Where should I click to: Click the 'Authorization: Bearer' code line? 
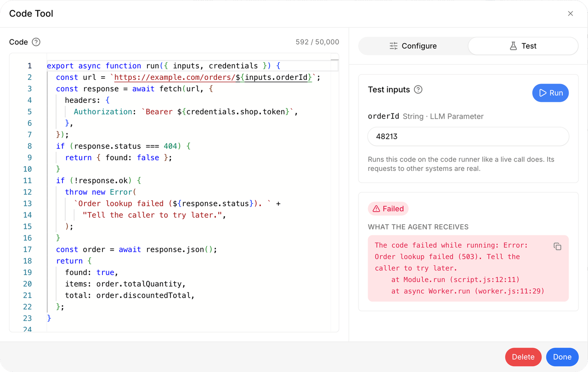tap(186, 112)
